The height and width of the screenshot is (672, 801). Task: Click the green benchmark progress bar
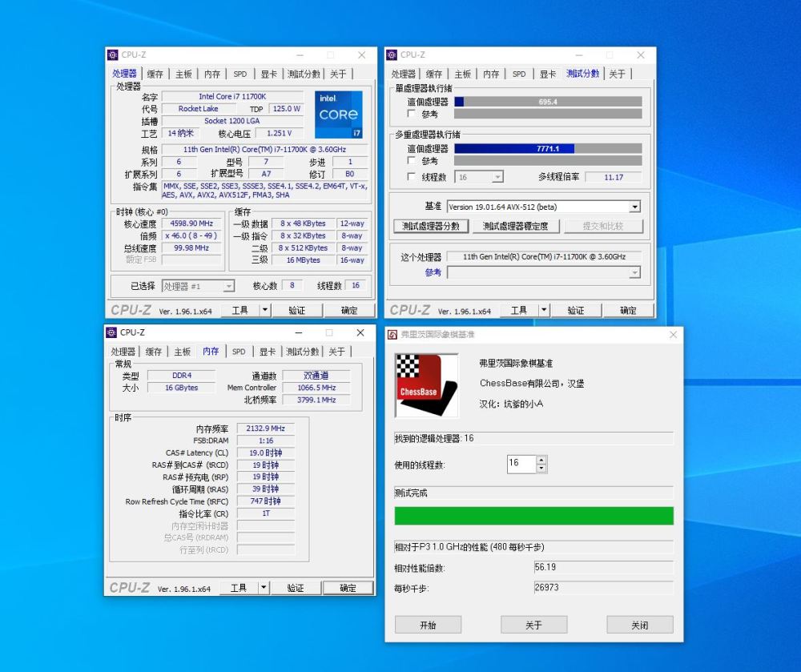(534, 515)
